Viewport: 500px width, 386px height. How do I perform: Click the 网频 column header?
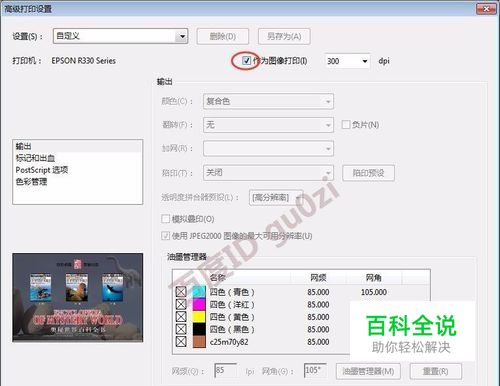318,277
